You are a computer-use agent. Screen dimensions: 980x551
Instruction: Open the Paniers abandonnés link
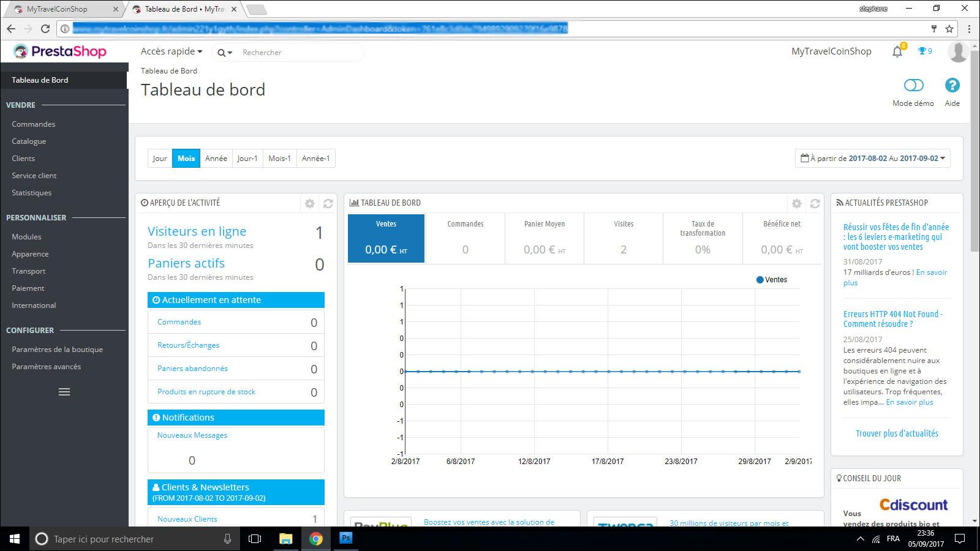coord(192,369)
